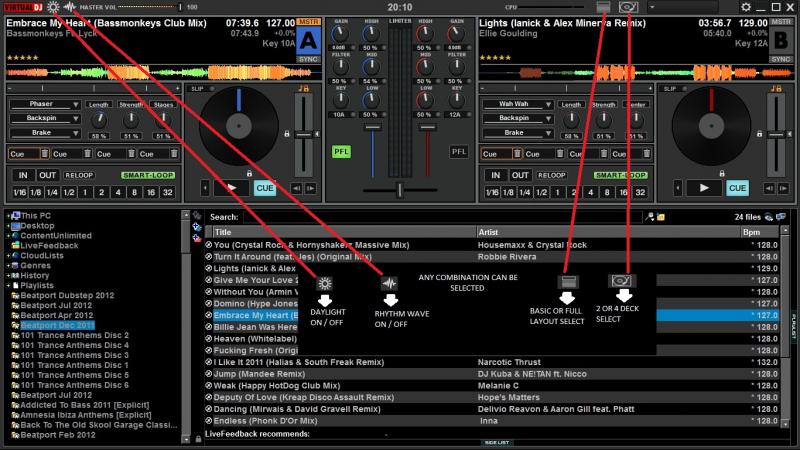Click trash icon of fourth cue on deck A

point(174,154)
